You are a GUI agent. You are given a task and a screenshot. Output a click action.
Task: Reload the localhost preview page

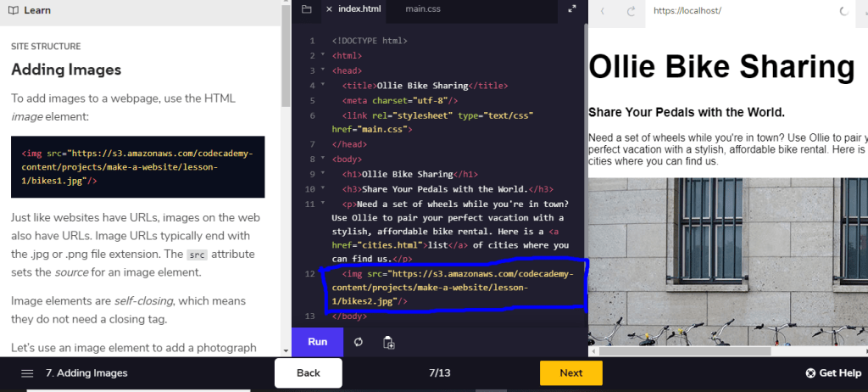point(631,11)
